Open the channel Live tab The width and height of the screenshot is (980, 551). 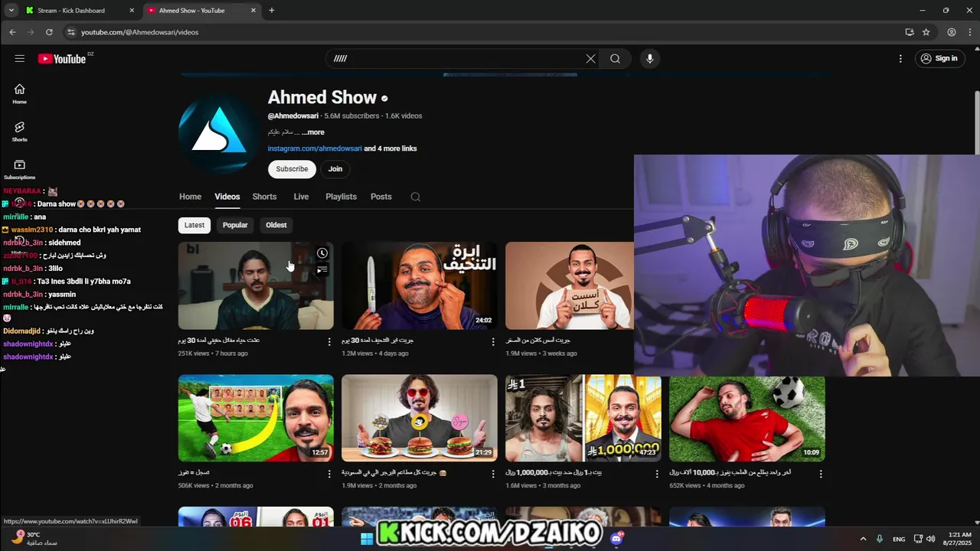[x=301, y=197]
